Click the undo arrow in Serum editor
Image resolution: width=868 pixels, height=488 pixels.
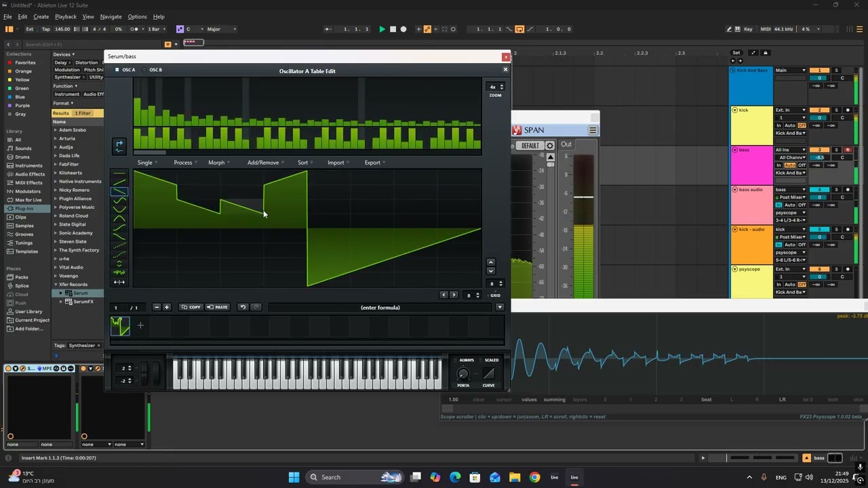[243, 307]
